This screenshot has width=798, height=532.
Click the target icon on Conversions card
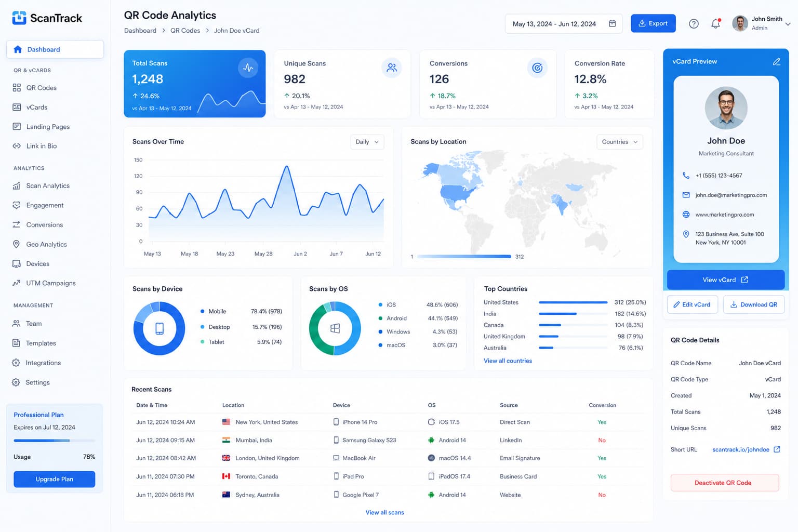point(537,68)
